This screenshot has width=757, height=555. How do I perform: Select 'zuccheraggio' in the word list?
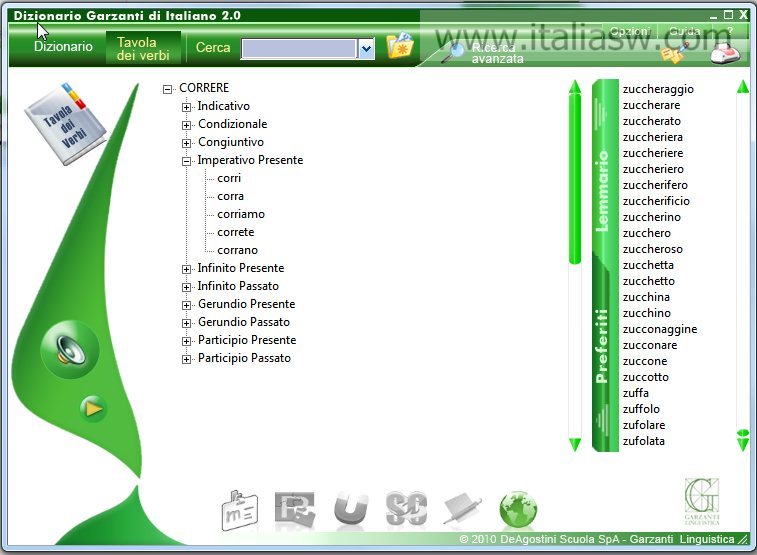658,89
